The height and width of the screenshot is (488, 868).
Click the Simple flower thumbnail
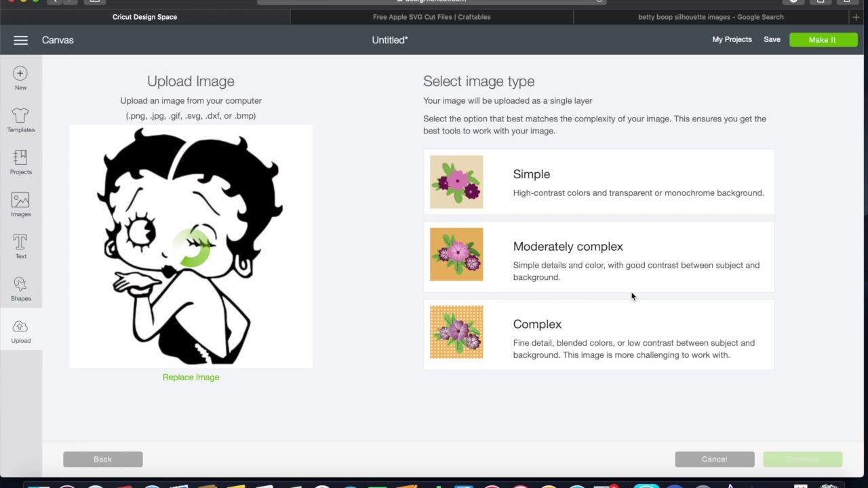[x=456, y=182]
